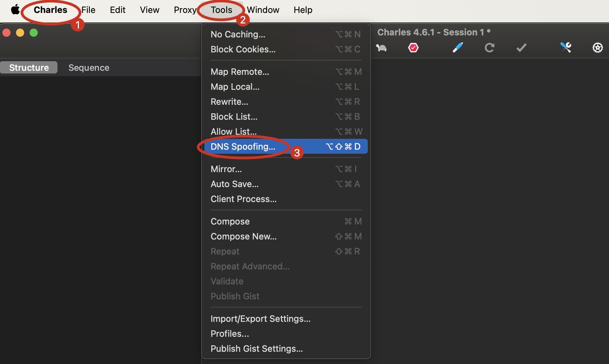Screen dimensions: 609x364
Task: Open the File menu
Action: pos(88,10)
